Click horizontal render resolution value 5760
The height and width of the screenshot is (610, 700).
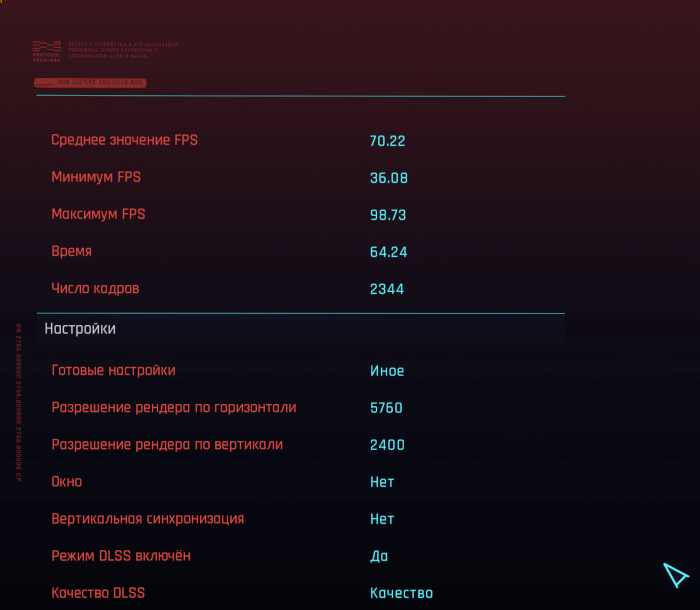[386, 408]
